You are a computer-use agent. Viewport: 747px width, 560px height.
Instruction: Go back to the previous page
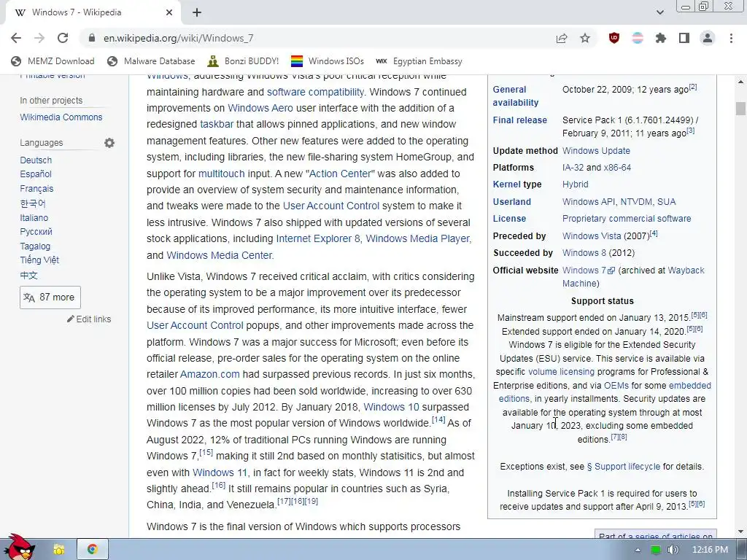coord(16,38)
